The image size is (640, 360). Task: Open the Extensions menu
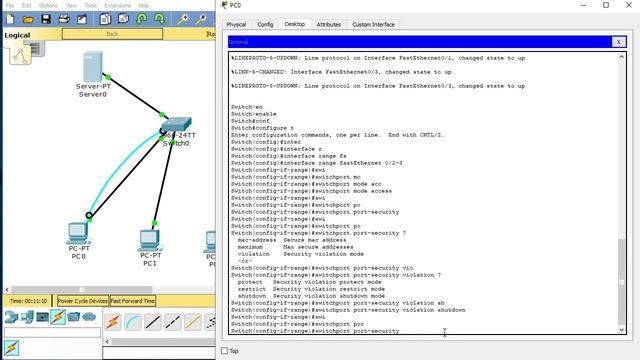pos(118,5)
